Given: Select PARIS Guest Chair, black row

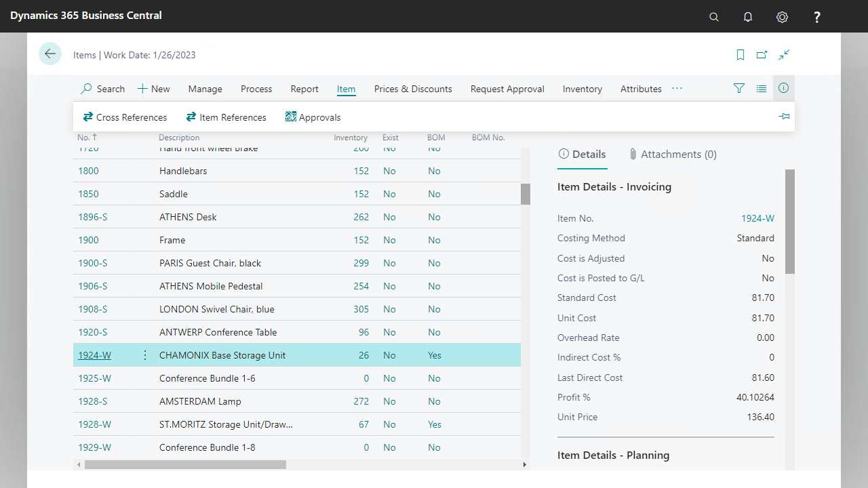Looking at the screenshot, I should pos(297,263).
